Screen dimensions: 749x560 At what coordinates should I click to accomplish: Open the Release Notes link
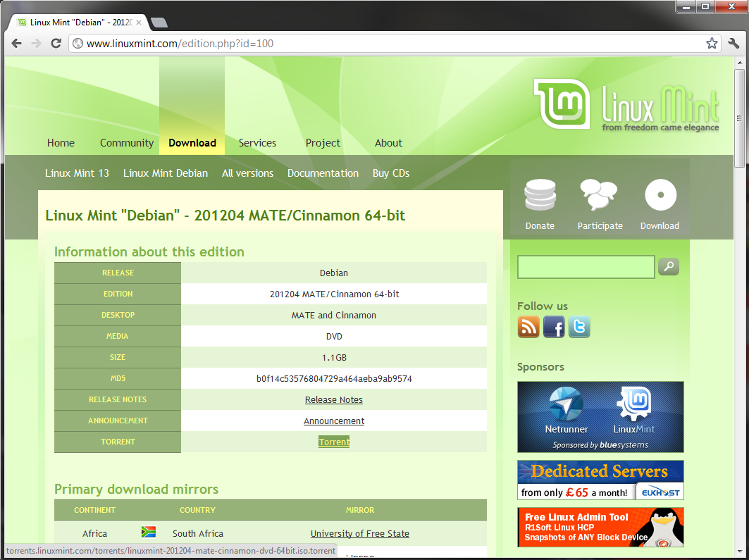click(x=334, y=399)
